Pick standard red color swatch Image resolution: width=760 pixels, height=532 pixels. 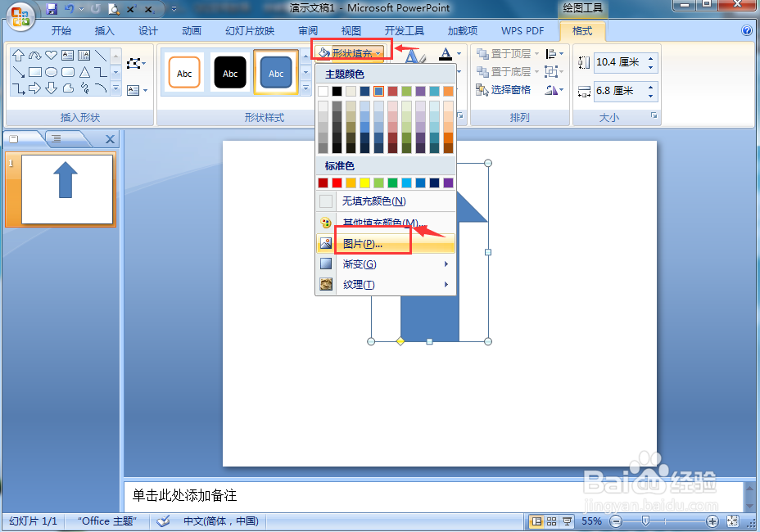(337, 183)
